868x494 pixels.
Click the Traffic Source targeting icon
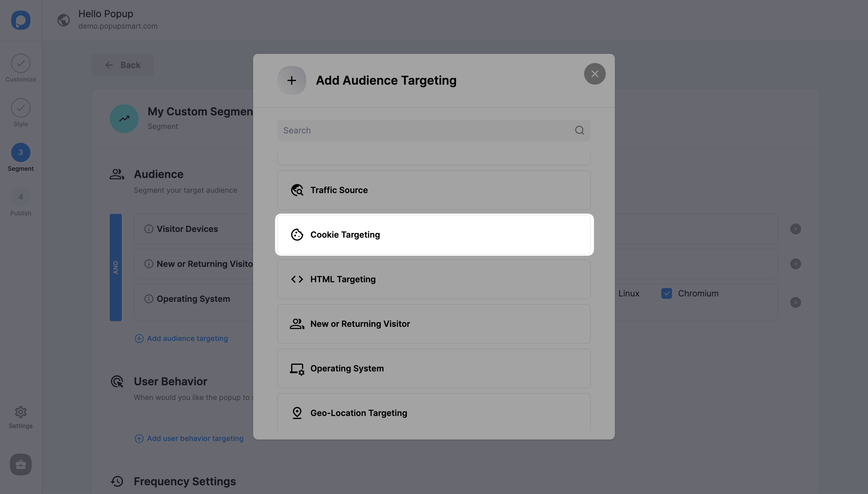[297, 190]
